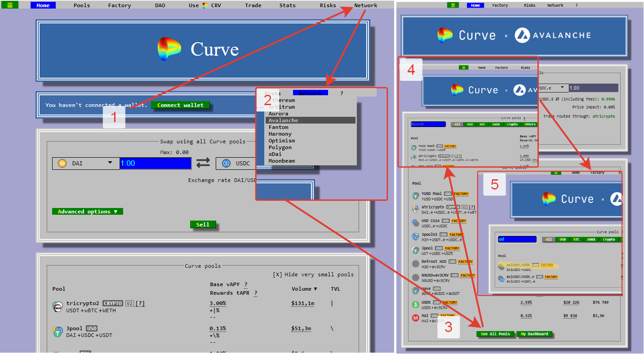The image size is (644, 354).
Task: Click the Defrost H2O pool icon
Action: tap(416, 264)
